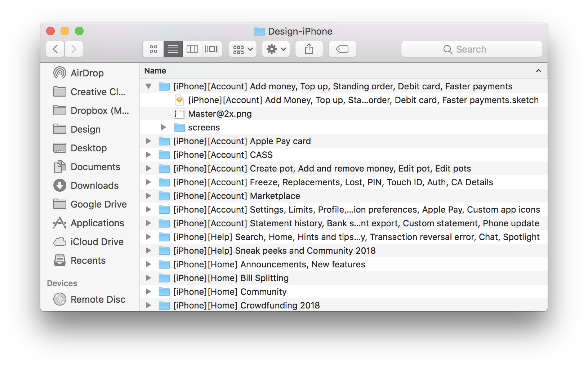Select 'Settings, Limits, Profile' row name
Screen dimensions: 588x369
[357, 209]
